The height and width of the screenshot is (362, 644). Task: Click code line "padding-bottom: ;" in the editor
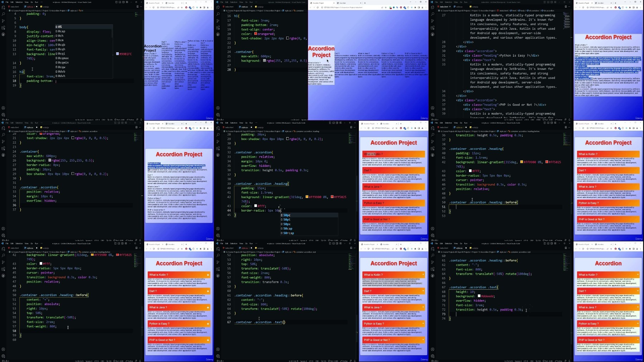point(42,81)
